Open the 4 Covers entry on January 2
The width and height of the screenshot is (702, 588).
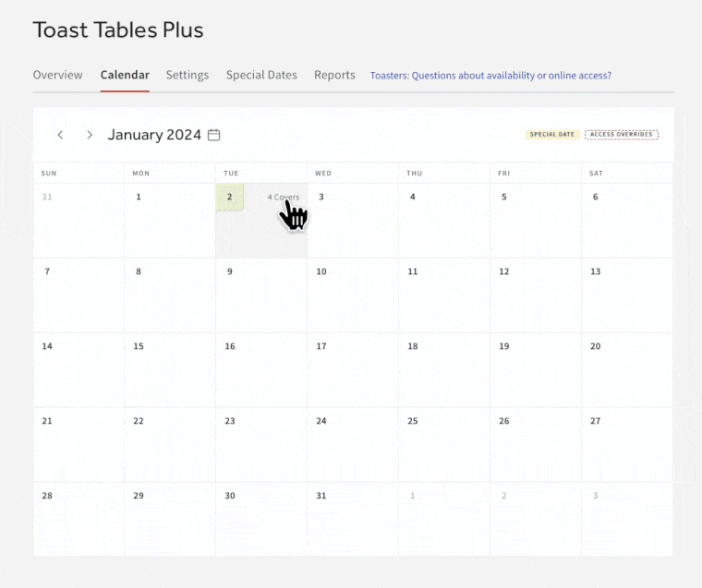[283, 198]
